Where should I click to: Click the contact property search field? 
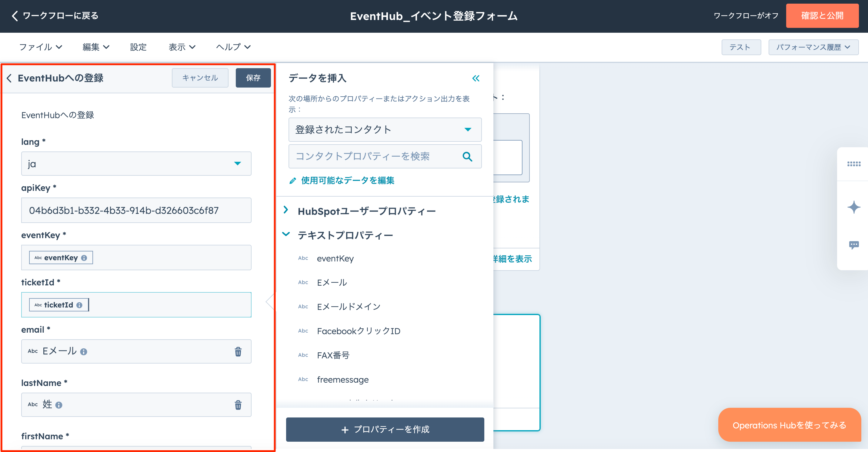[385, 156]
